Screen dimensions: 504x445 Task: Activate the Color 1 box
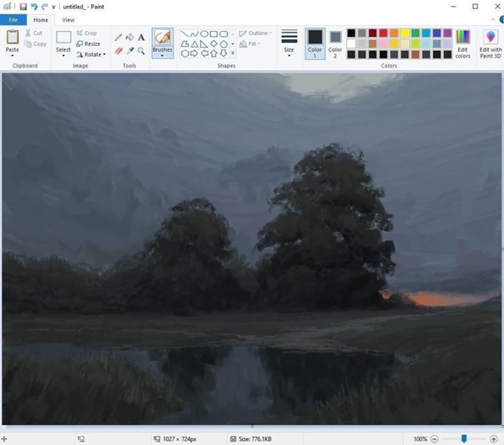(x=315, y=43)
